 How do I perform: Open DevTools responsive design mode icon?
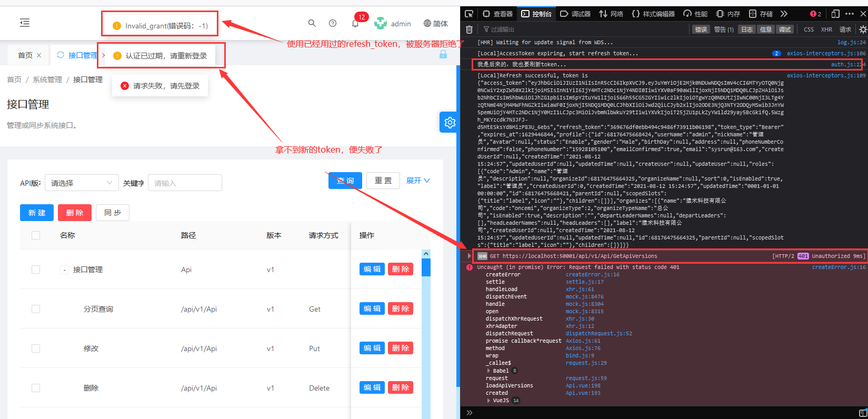835,14
